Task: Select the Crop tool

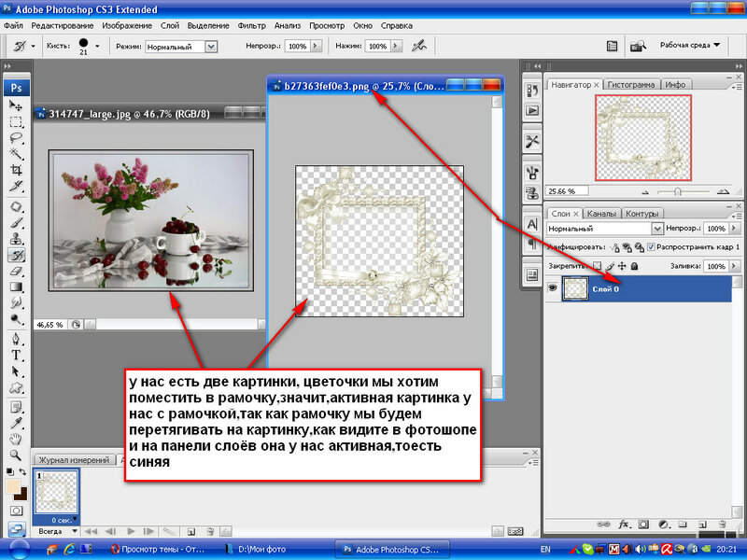Action: tap(16, 170)
